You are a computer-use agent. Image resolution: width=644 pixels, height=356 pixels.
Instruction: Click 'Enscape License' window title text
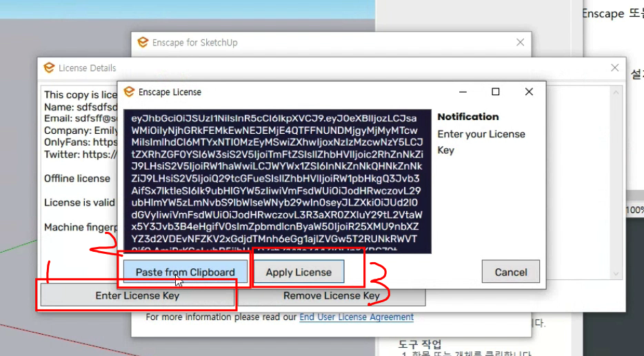170,92
